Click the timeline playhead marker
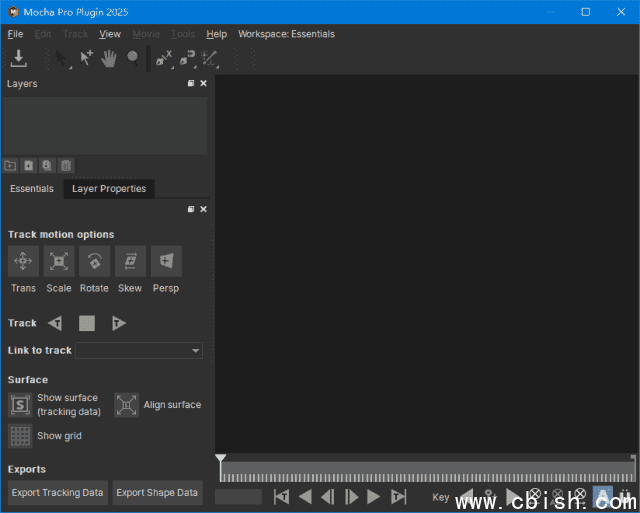Screen dimensions: 640x513 click(x=220, y=458)
